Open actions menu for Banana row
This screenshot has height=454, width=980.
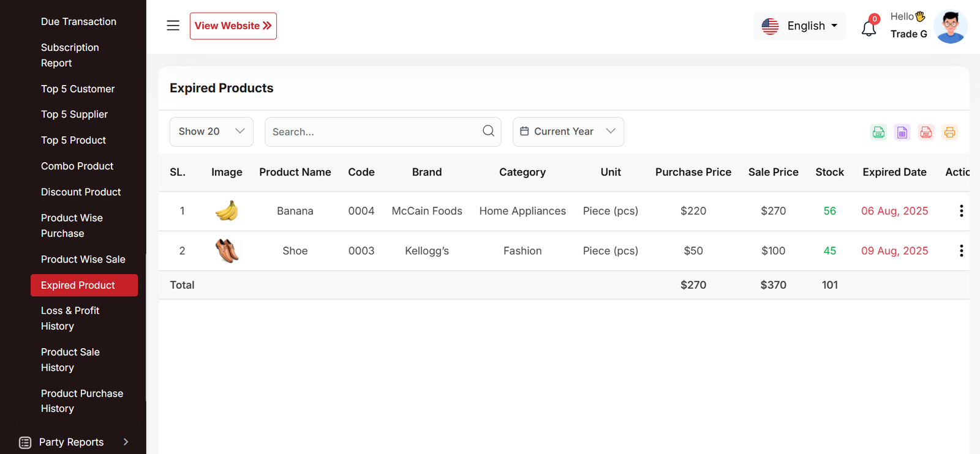[961, 211]
